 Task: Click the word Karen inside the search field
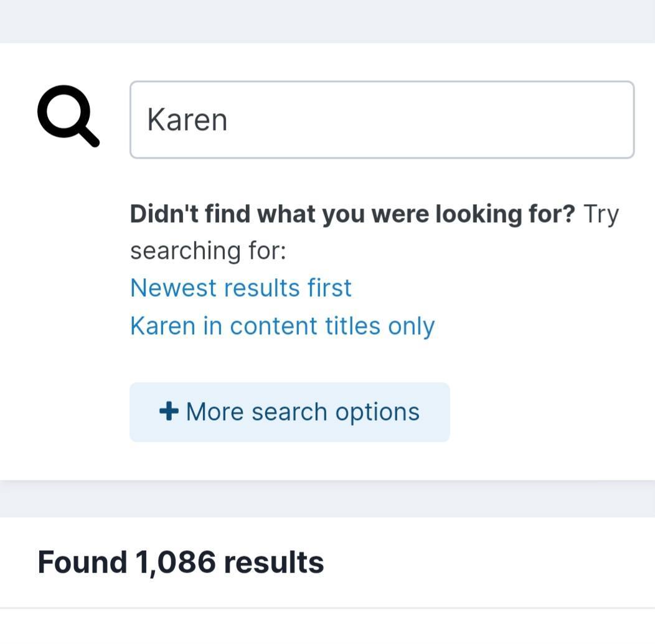coord(187,120)
